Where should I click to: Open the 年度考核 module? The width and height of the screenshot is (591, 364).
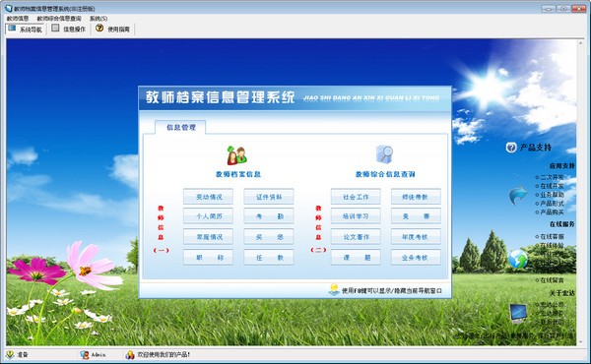[x=416, y=237]
